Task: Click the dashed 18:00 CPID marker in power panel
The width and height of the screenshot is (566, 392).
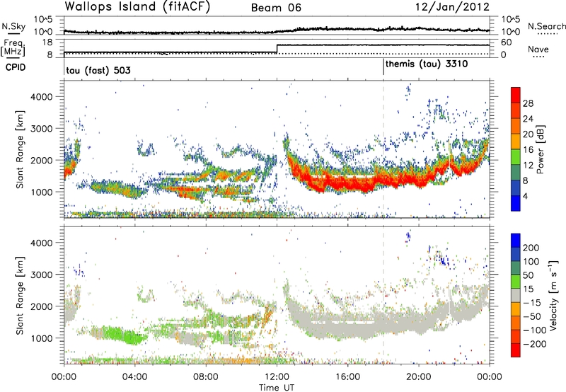Action: (x=383, y=149)
